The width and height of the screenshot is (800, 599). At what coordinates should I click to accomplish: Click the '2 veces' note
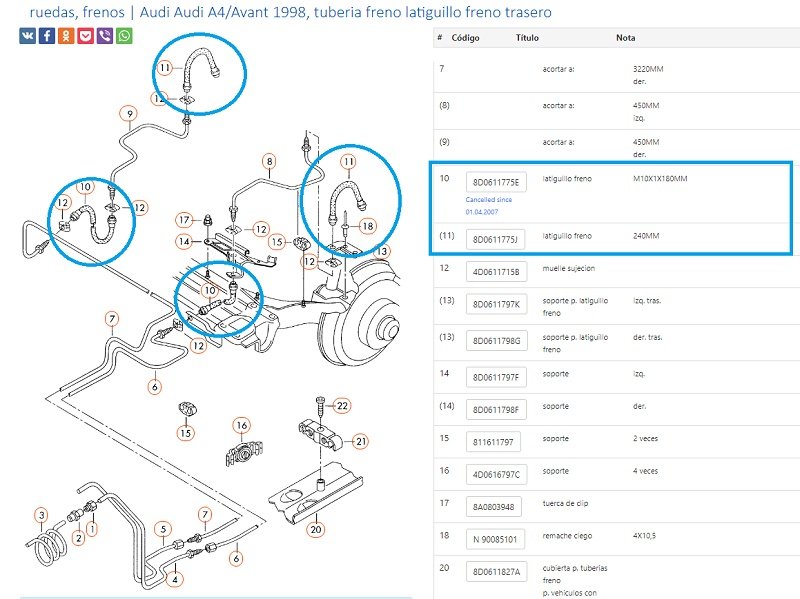(x=645, y=438)
